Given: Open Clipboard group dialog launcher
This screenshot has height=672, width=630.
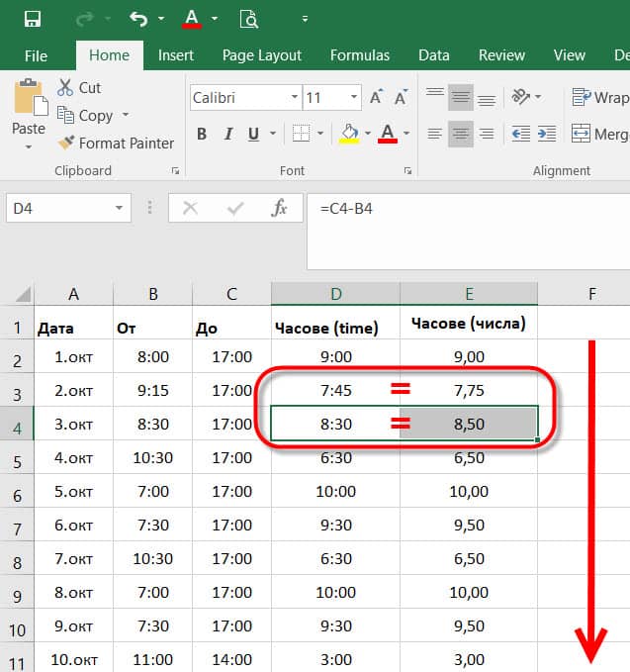Looking at the screenshot, I should (175, 171).
